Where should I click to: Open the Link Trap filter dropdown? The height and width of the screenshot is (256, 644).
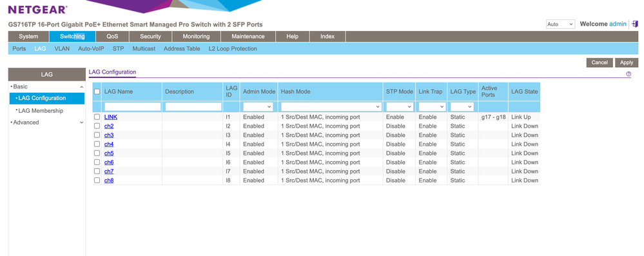tap(432, 107)
